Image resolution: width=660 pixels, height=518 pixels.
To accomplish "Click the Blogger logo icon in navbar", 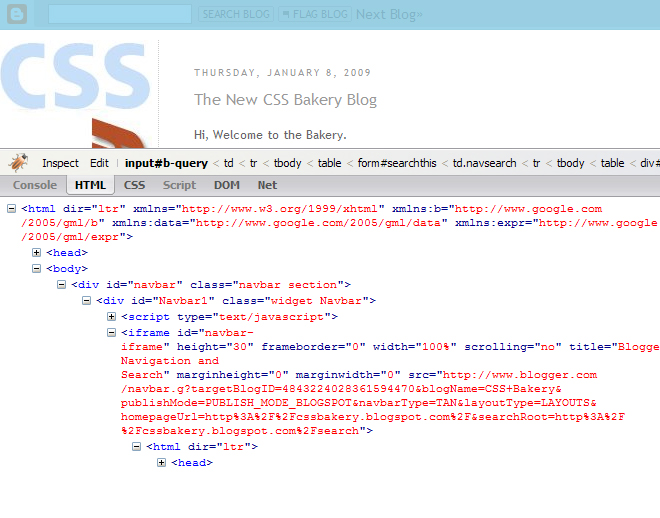I will [x=17, y=14].
